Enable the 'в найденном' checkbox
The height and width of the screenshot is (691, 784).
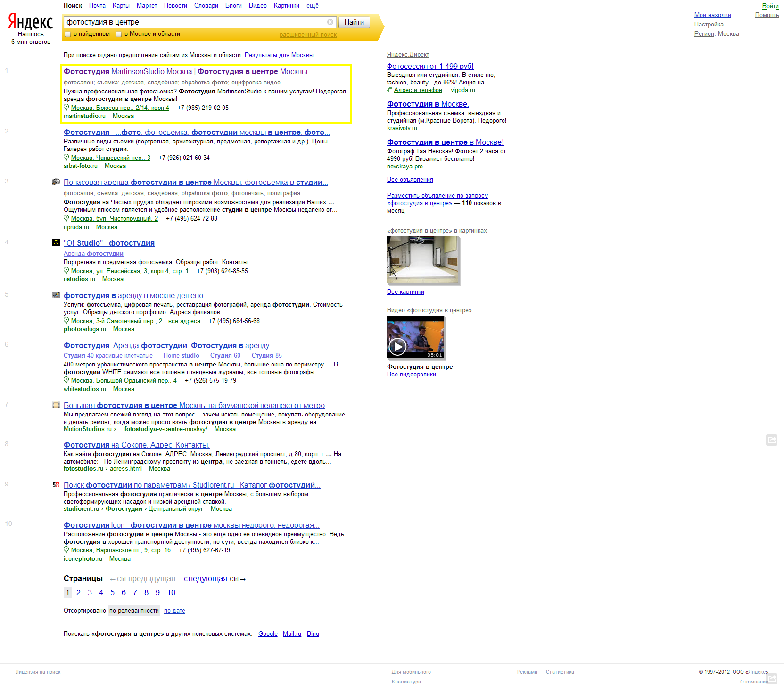68,34
